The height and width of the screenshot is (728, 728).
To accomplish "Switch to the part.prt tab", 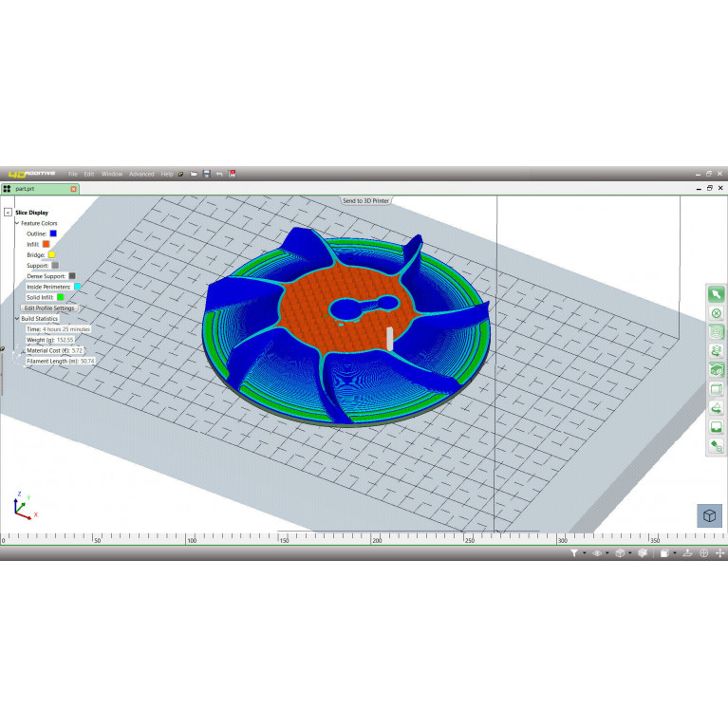I will [26, 189].
